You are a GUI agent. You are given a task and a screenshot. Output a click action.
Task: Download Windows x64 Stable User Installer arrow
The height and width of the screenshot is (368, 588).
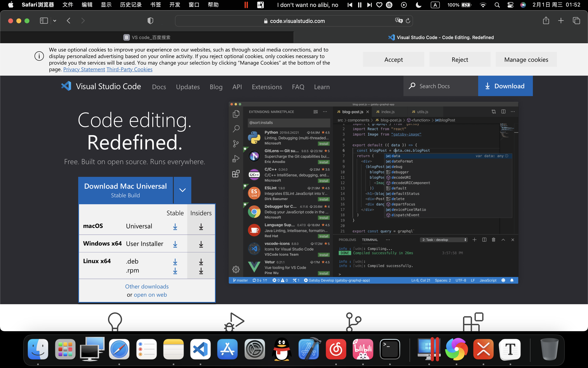(175, 244)
